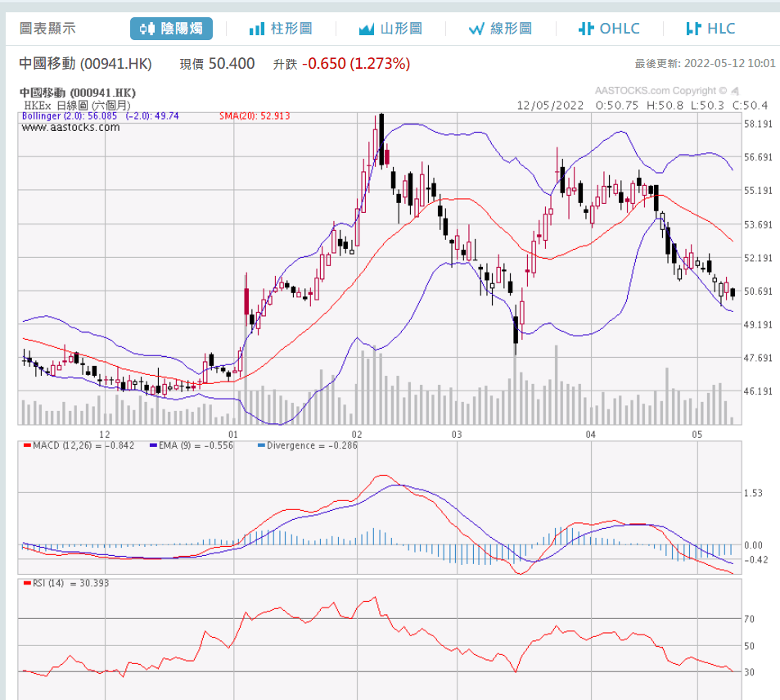Click the HLC bars icon
This screenshot has height=700, width=780.
pyautogui.click(x=693, y=29)
